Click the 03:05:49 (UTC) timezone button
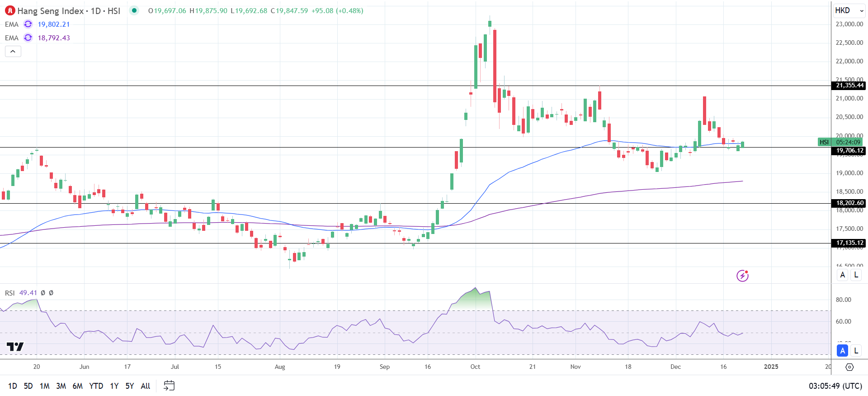This screenshot has width=868, height=396. pos(835,386)
